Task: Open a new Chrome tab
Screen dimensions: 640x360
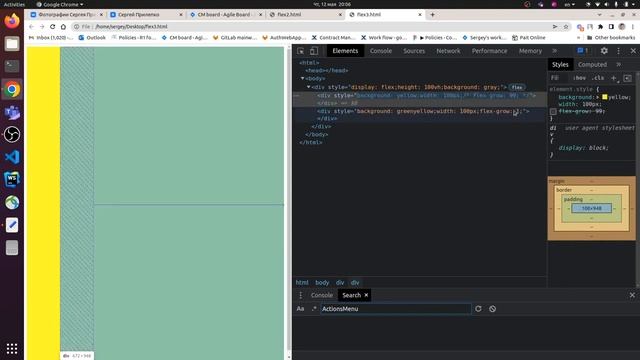Action: (x=432, y=15)
